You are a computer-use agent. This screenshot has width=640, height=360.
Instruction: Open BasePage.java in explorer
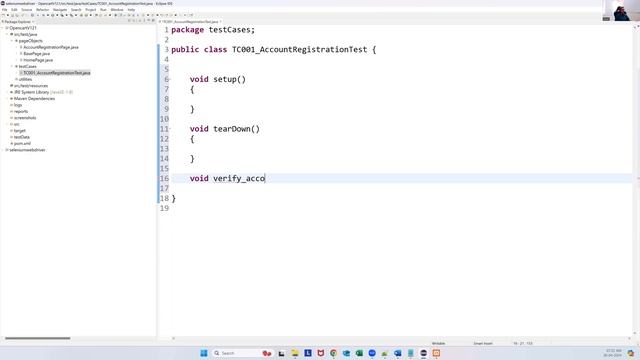point(36,53)
